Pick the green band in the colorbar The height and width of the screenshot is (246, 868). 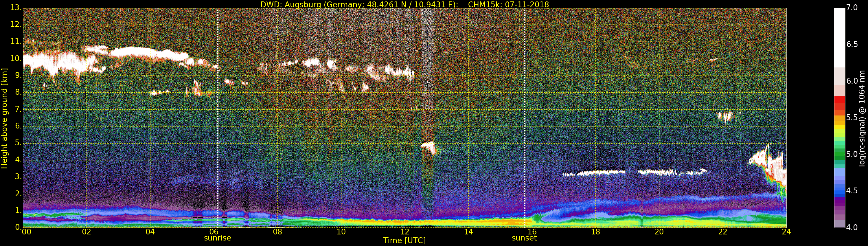pyautogui.click(x=839, y=154)
